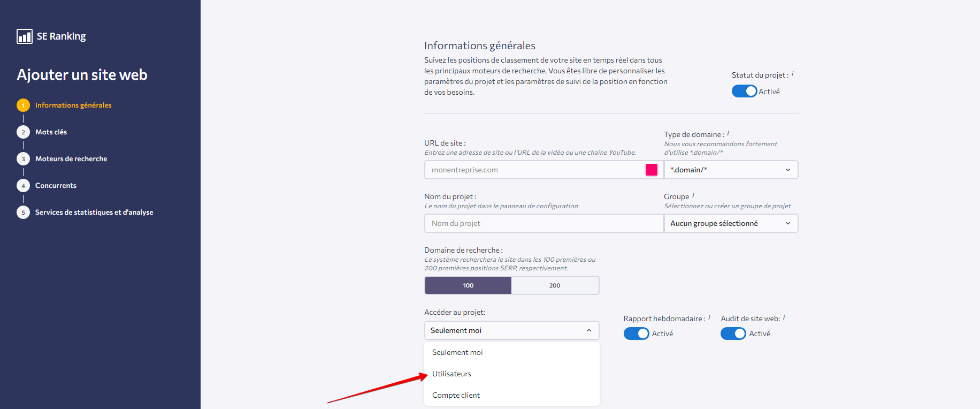The image size is (980, 409).
Task: Click the pink swatch in URL field
Action: (652, 170)
